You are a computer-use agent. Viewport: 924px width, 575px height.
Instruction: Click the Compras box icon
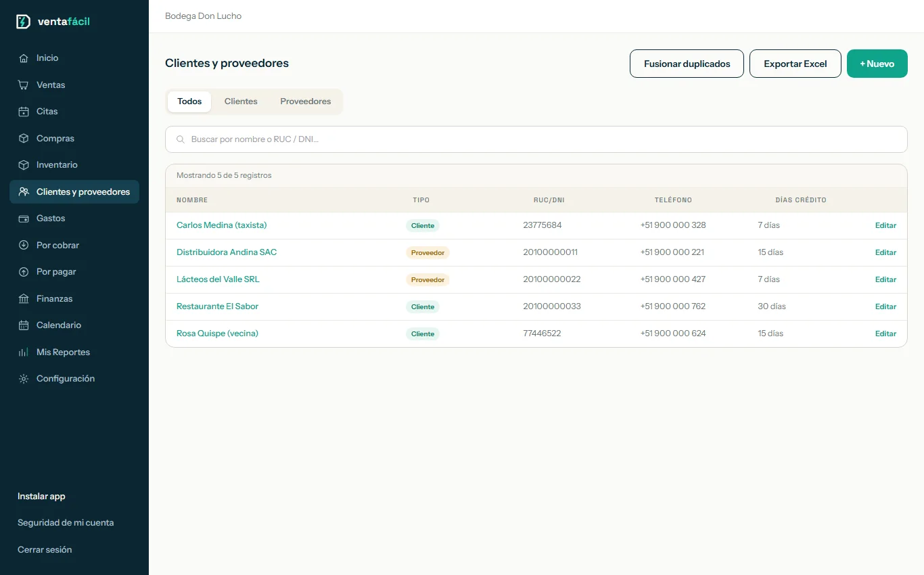pos(24,139)
